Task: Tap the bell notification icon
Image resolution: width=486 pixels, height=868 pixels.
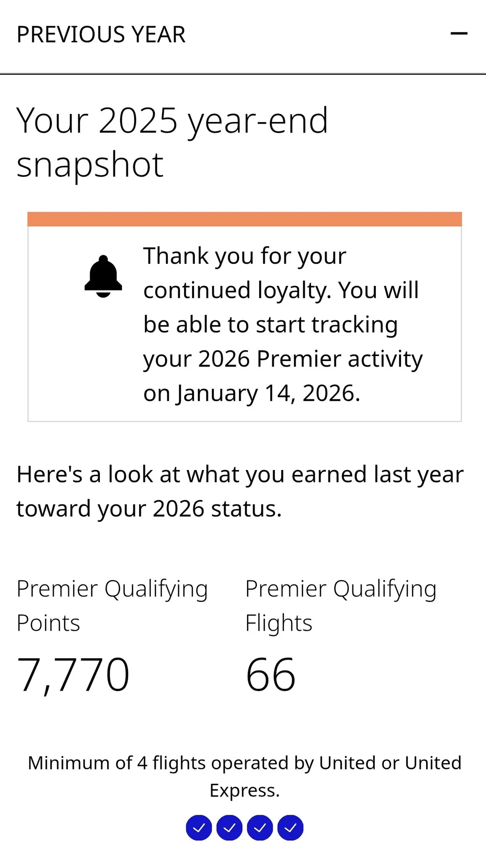Action: [103, 276]
